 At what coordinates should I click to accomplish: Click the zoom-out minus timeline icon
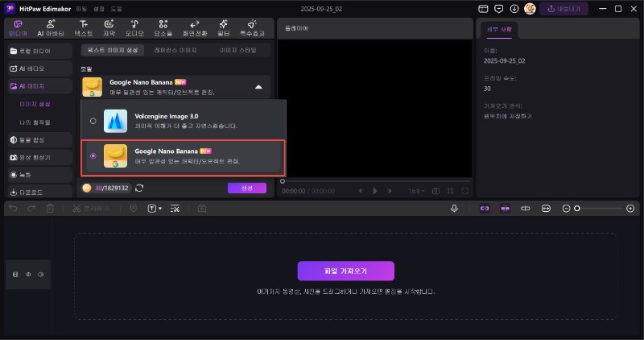point(566,209)
